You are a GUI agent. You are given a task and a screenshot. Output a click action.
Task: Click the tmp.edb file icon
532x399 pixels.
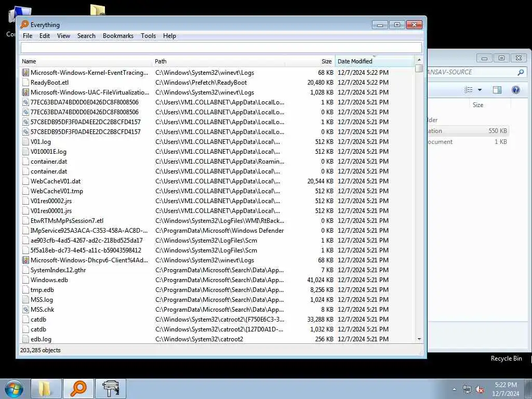click(25, 290)
